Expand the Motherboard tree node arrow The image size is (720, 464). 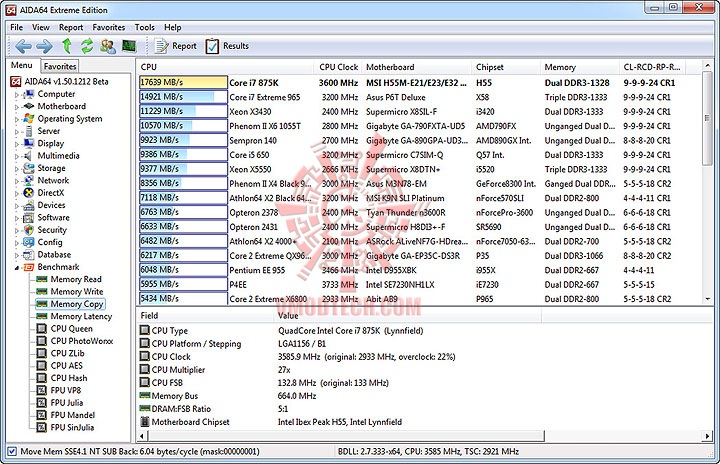(17, 107)
